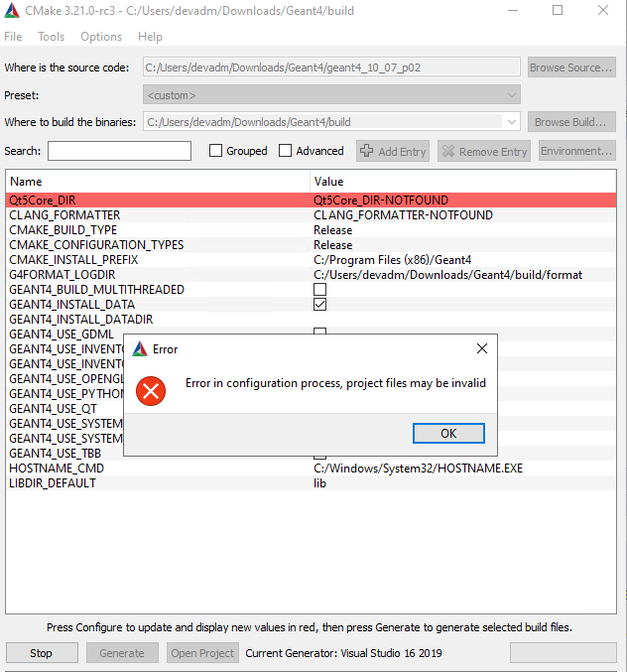Minimize the CMake window
The image size is (627, 672).
tap(513, 10)
